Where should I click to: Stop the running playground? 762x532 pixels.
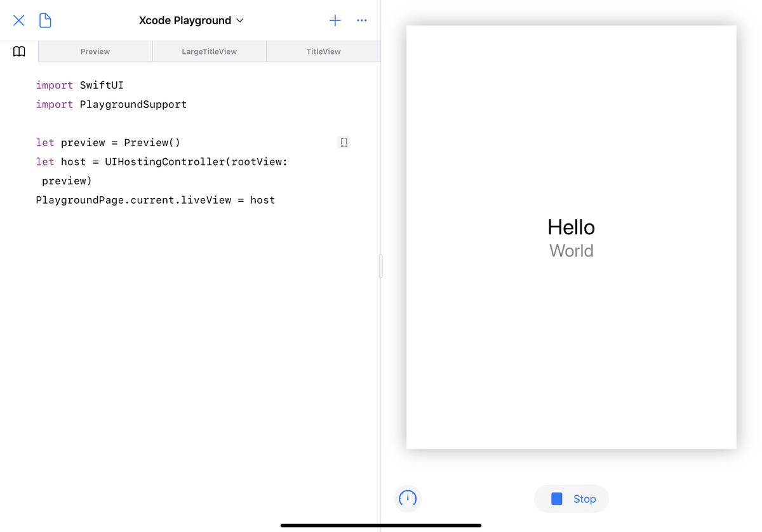point(571,499)
